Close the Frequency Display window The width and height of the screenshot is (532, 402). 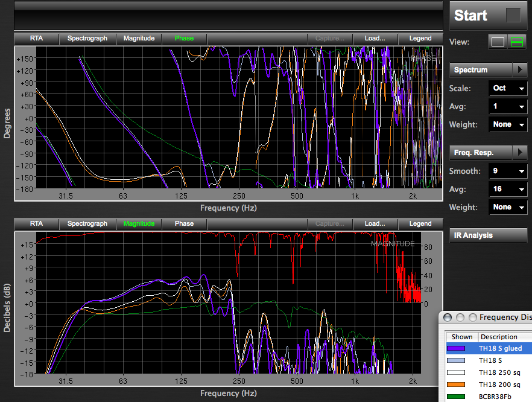click(448, 317)
